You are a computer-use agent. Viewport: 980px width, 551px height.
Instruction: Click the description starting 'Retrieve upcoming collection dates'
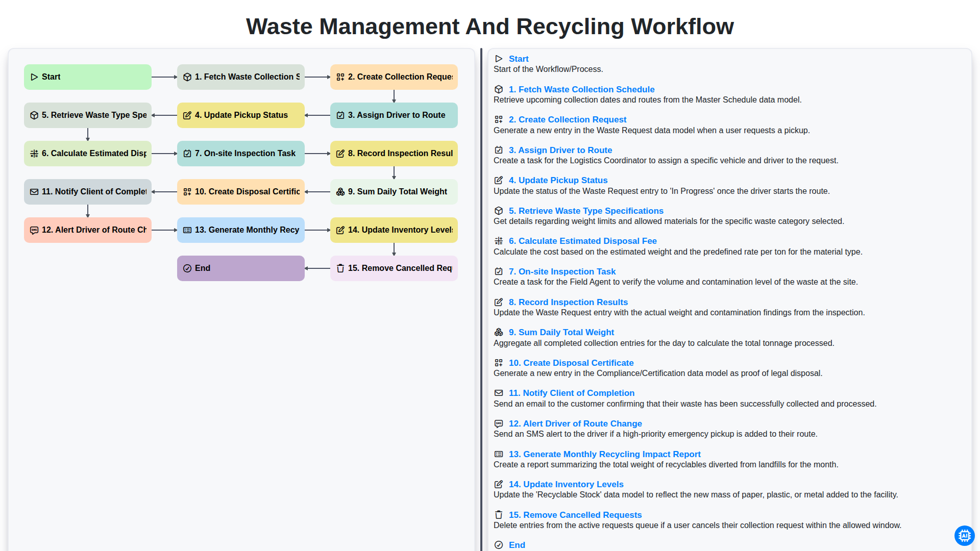coord(648,100)
